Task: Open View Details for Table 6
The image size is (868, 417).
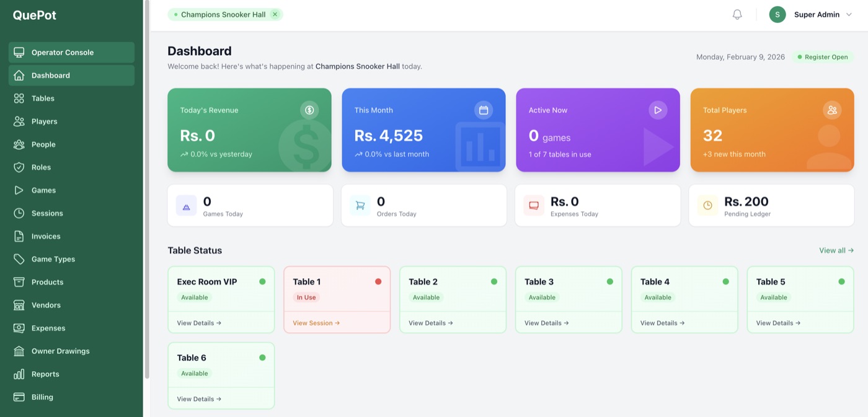Action: [198, 398]
